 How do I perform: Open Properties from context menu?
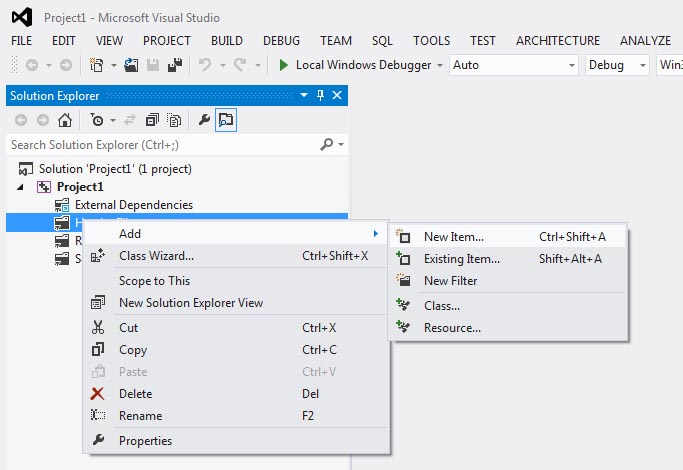click(x=236, y=441)
